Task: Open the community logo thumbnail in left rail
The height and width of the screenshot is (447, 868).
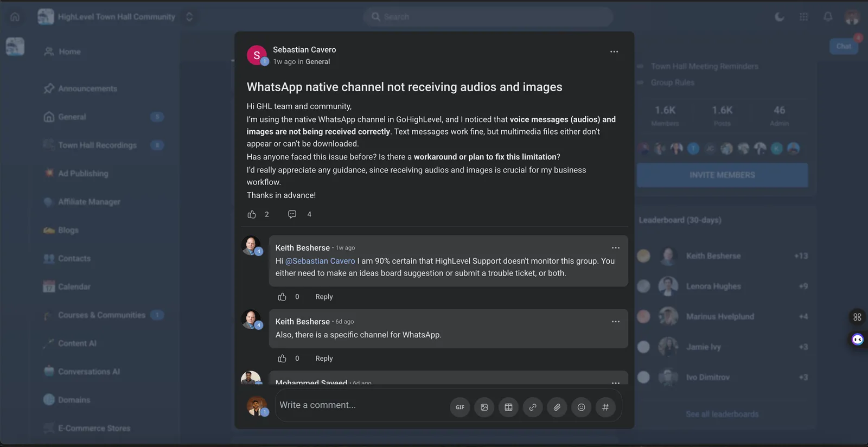Action: tap(15, 47)
